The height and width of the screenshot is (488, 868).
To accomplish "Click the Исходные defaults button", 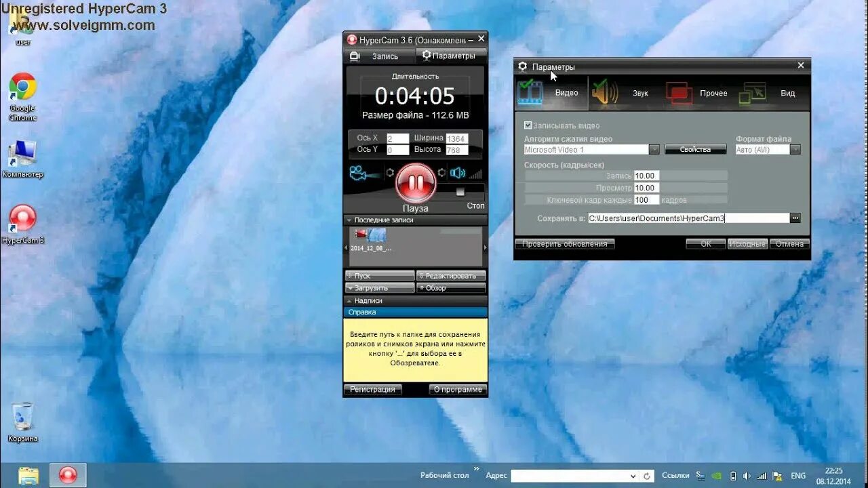I will point(747,244).
